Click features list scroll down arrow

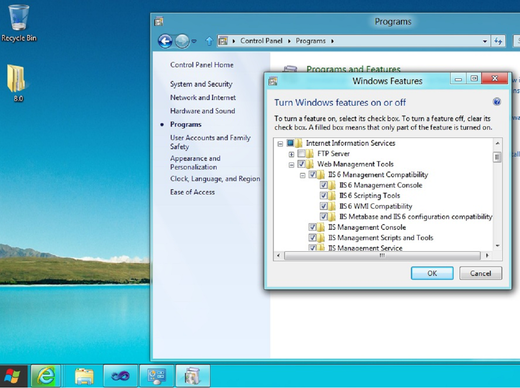tap(497, 246)
